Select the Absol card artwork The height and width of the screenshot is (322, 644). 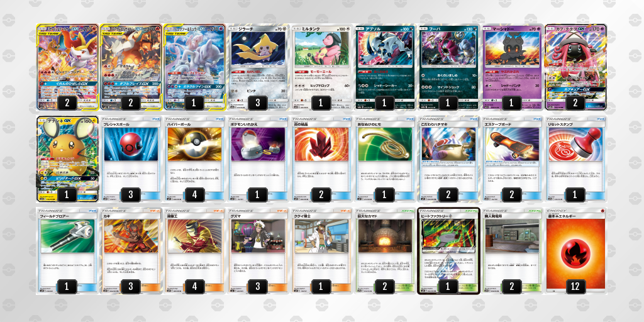384,48
